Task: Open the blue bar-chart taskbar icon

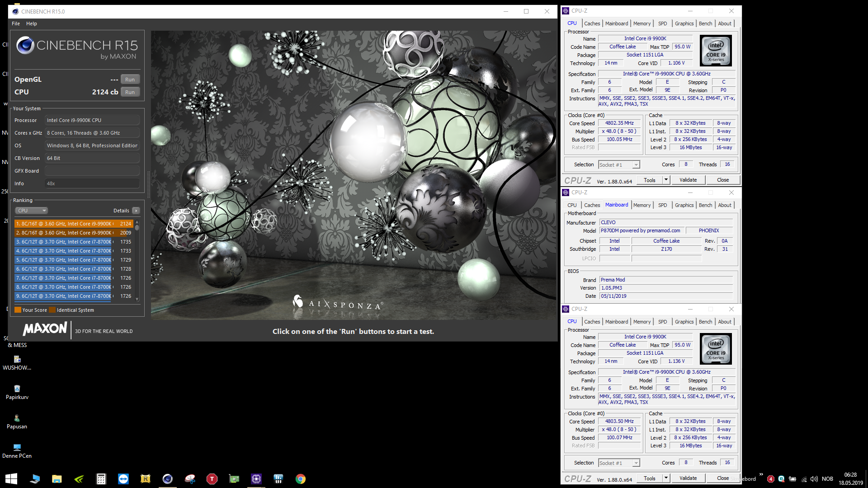Action: (x=278, y=479)
